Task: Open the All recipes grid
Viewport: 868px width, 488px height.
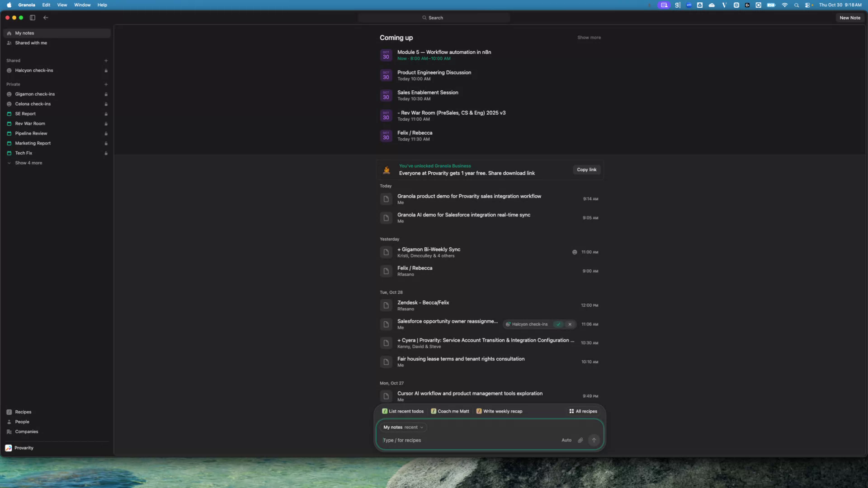Action: point(583,411)
